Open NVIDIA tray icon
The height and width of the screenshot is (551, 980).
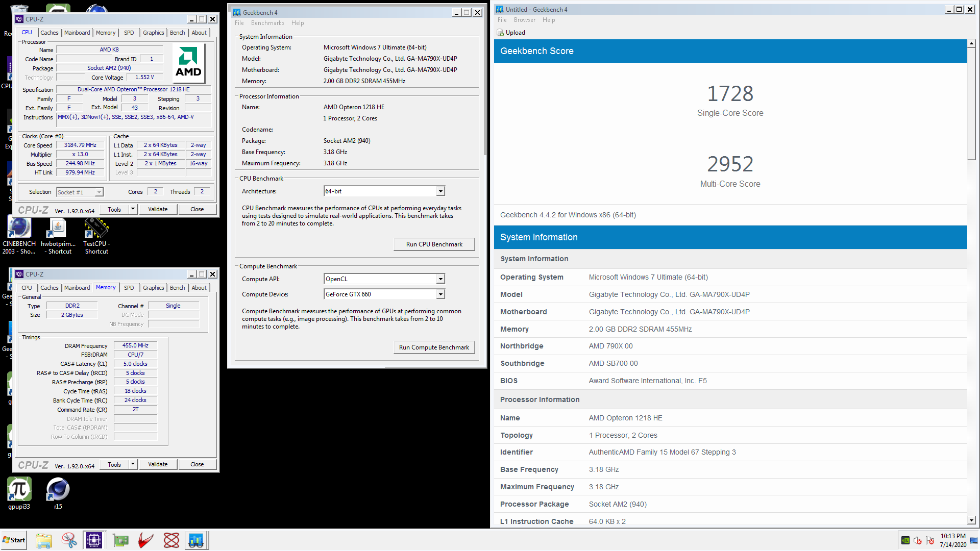(905, 540)
